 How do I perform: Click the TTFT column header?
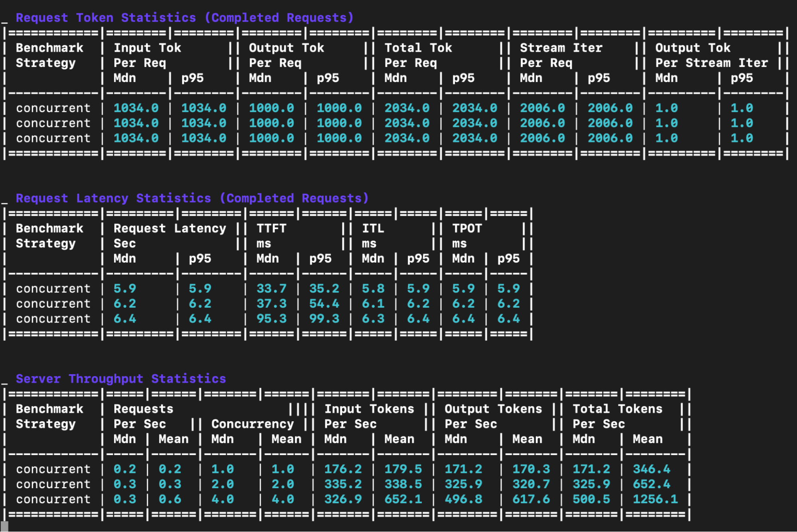coord(271,229)
